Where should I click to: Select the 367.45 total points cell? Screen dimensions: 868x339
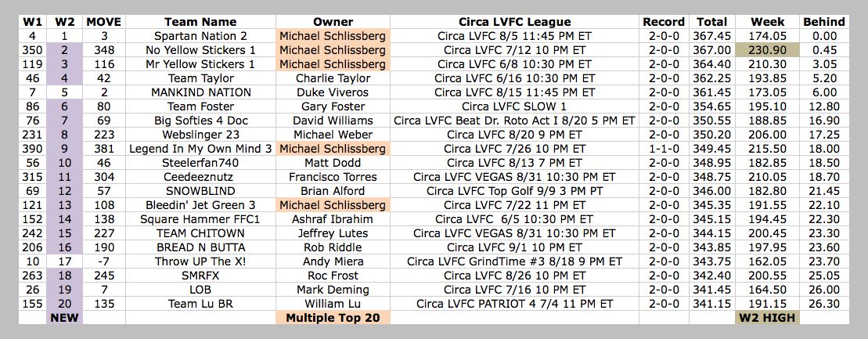tap(712, 37)
